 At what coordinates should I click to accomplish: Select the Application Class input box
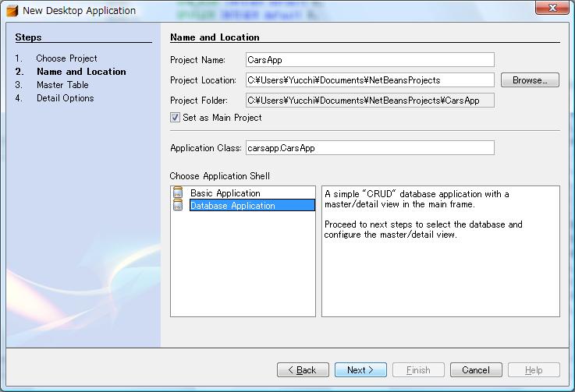coord(369,148)
